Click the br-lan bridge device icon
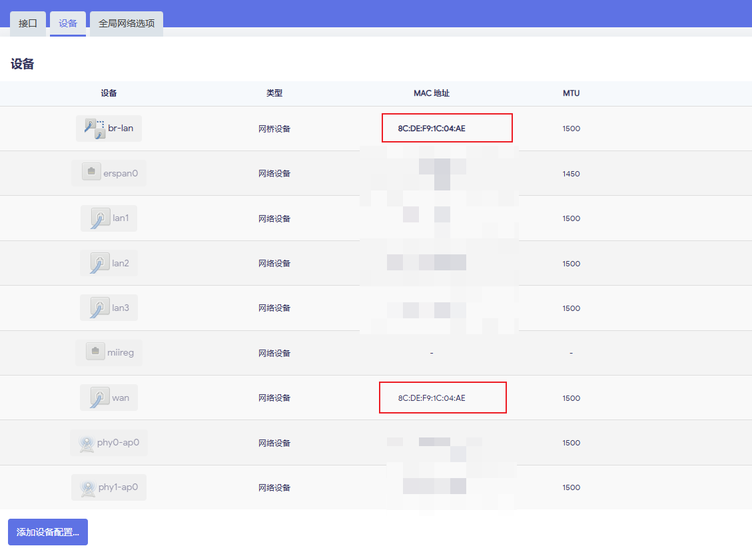Viewport: 752px width, 560px height. click(95, 129)
